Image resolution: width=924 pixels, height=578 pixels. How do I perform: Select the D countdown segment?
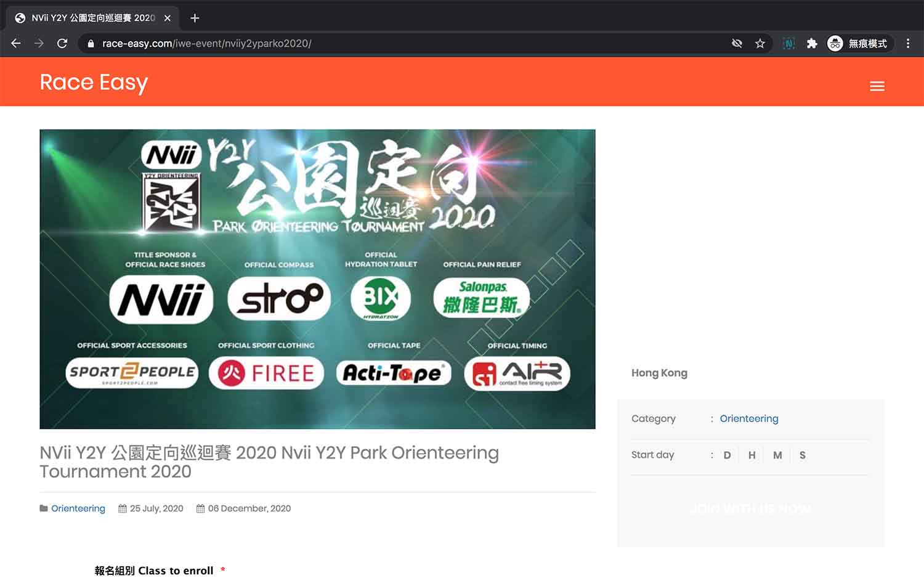[x=727, y=455]
